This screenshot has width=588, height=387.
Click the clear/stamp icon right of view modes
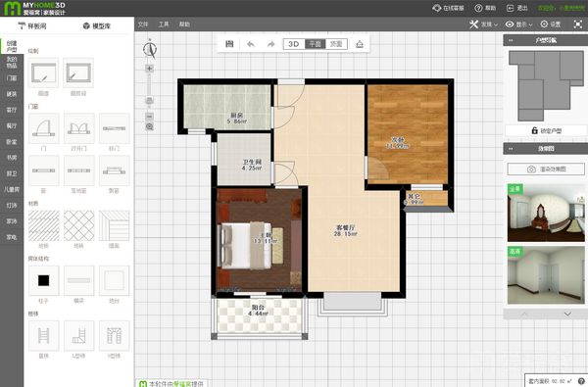pos(360,44)
